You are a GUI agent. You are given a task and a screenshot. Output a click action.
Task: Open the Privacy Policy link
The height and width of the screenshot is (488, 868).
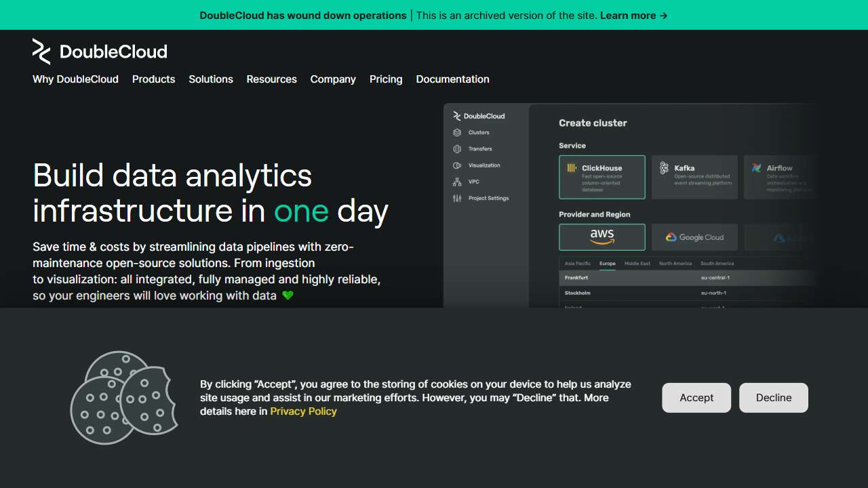coord(303,411)
